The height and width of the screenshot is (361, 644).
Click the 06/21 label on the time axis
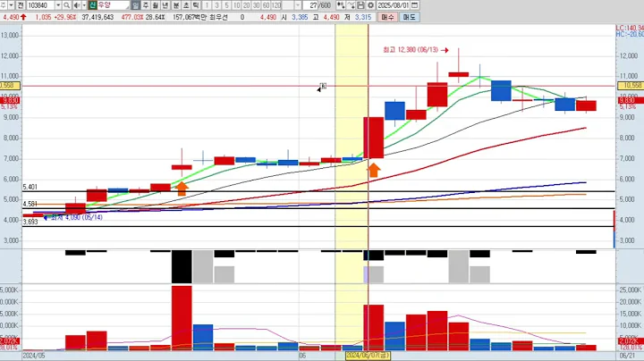(x=627, y=356)
